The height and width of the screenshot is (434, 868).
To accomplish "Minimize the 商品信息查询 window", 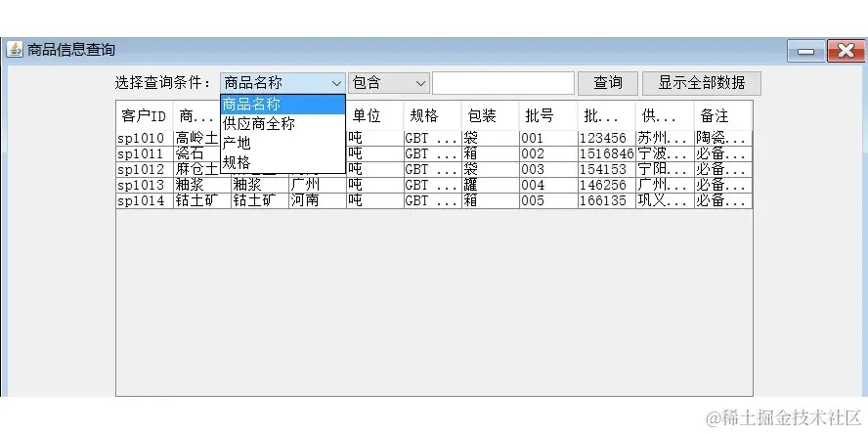I will click(806, 51).
